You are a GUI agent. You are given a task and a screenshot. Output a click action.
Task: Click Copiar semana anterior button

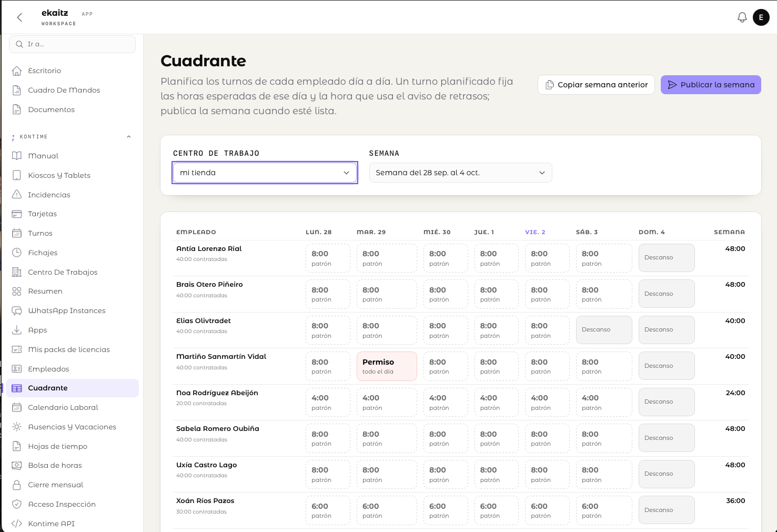pyautogui.click(x=596, y=85)
